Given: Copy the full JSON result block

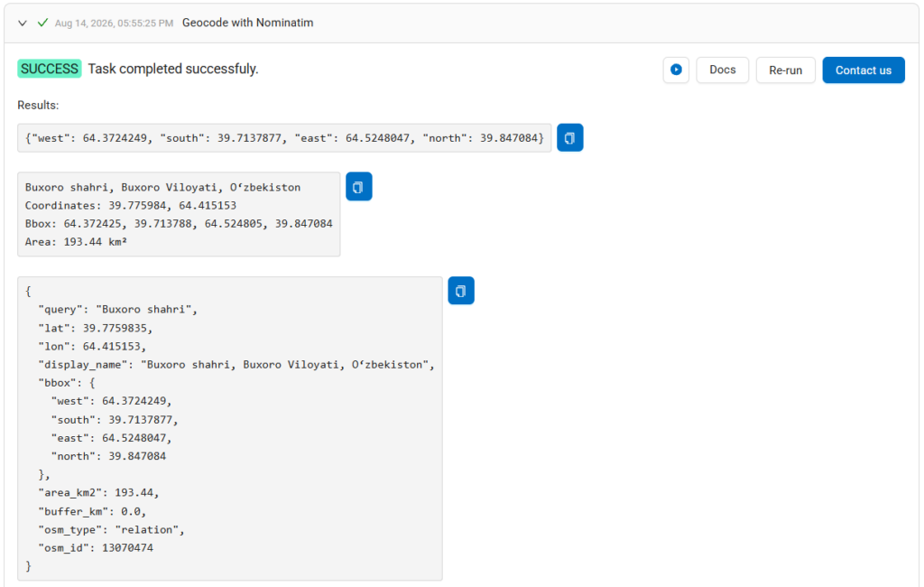Looking at the screenshot, I should click(461, 291).
